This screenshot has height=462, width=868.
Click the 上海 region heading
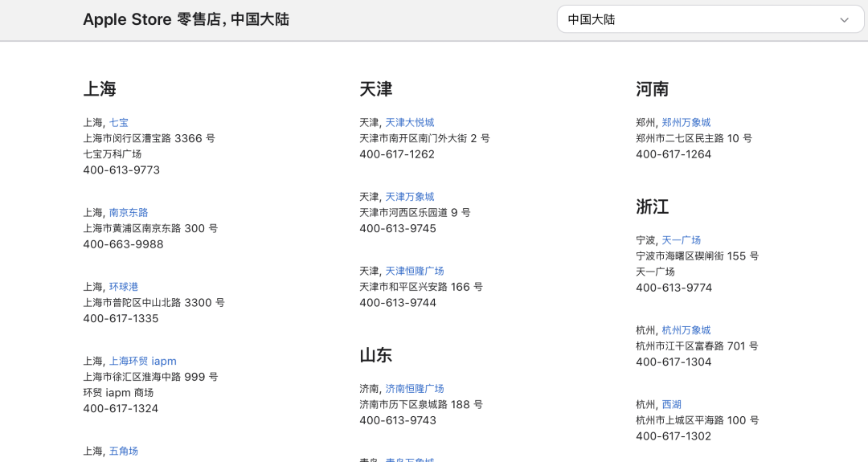[100, 88]
